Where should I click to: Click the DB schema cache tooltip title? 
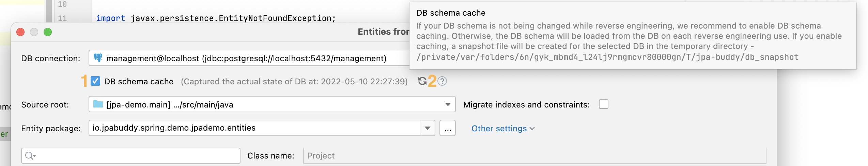point(451,13)
